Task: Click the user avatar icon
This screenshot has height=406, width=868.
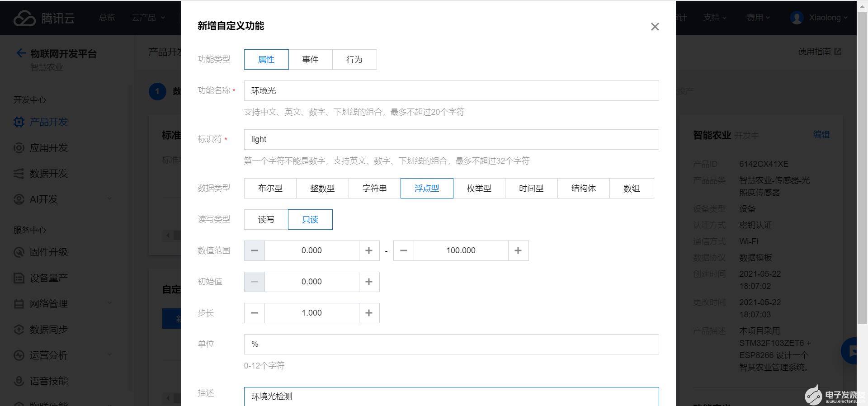Action: pos(797,18)
